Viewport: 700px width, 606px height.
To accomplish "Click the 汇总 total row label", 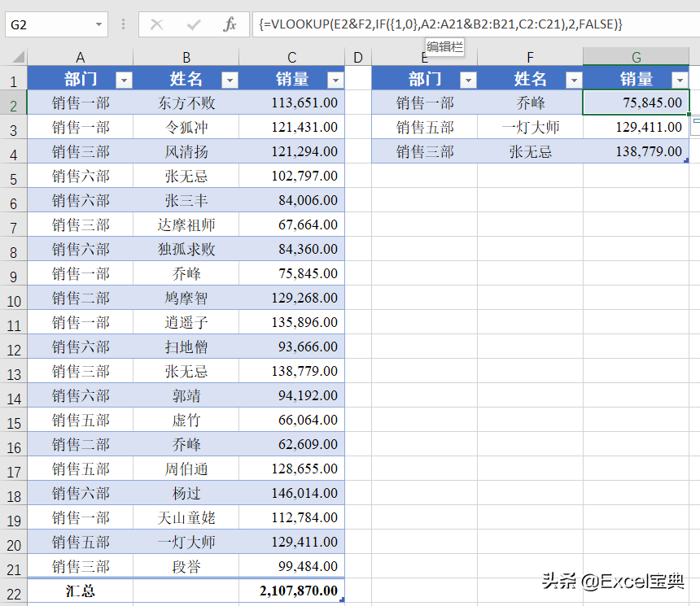I will [81, 591].
